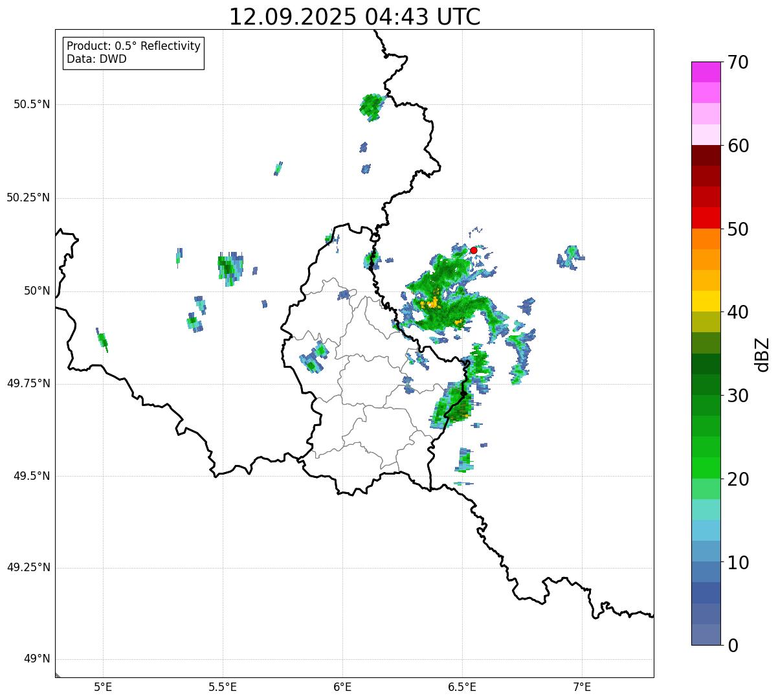778x700 pixels.
Task: Click the bright red 50 dBZ colorbar segment
Action: (x=706, y=218)
